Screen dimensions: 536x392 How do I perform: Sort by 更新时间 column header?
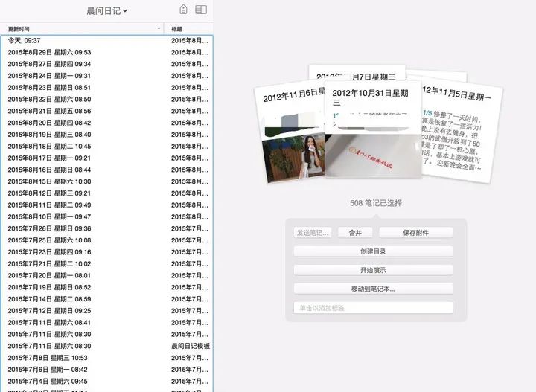[82, 29]
